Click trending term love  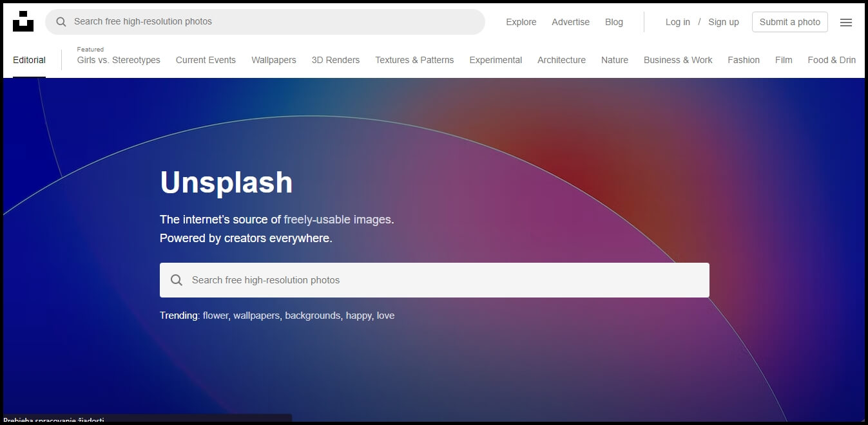385,316
